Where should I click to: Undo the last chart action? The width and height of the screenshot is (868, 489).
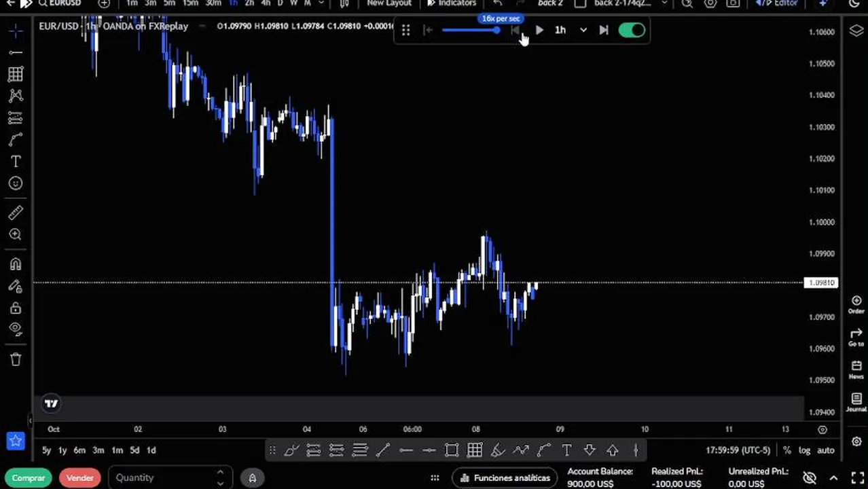pyautogui.click(x=498, y=3)
